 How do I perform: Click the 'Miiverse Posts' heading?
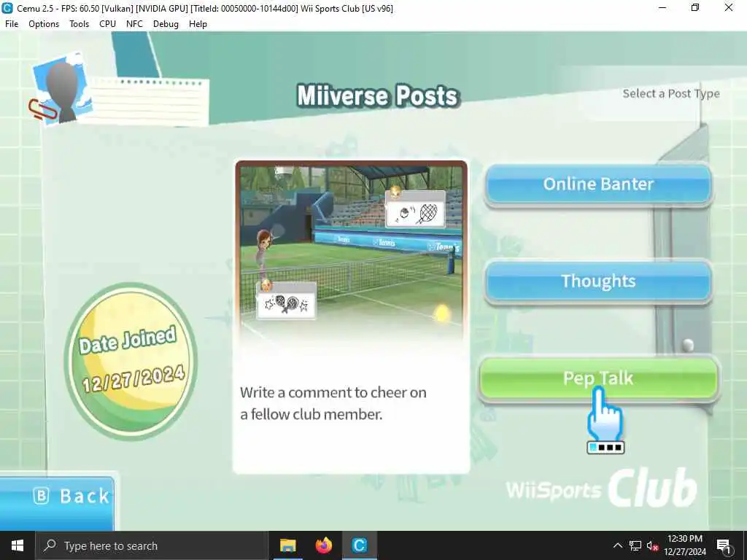pos(378,96)
